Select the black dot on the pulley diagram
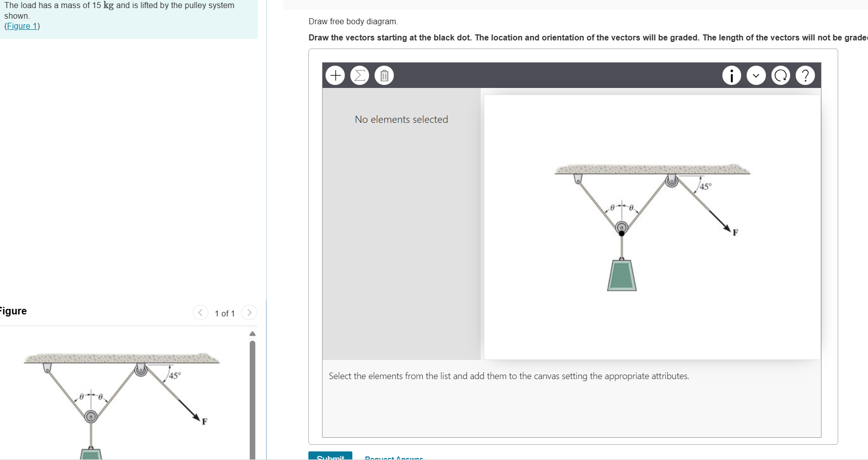868x460 pixels. pyautogui.click(x=621, y=233)
